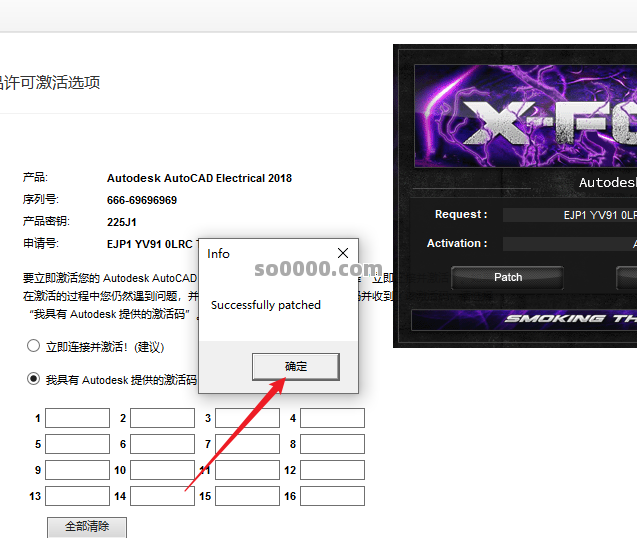Select 我具有 Autodesk 提供的激活码 radio option
This screenshot has height=538, width=637.
(33, 379)
